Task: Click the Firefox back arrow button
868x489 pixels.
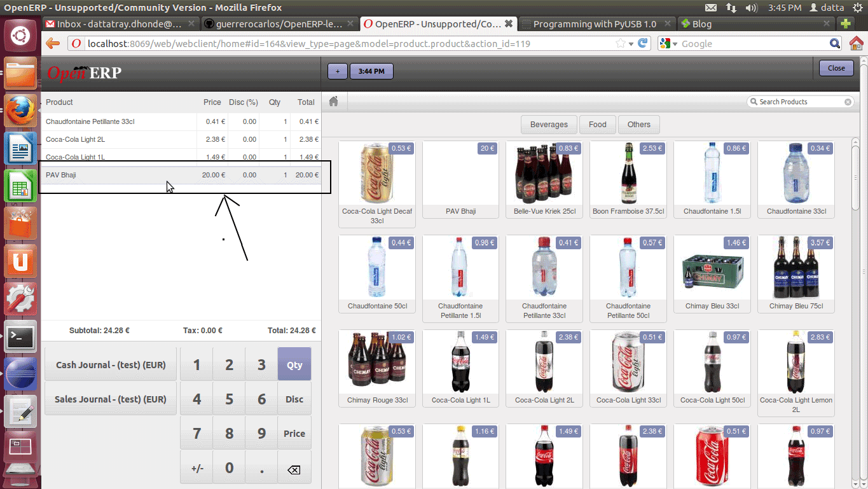Action: click(53, 44)
